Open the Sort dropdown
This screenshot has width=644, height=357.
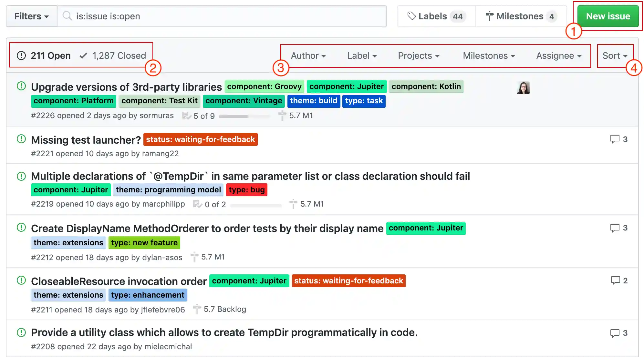tap(615, 56)
